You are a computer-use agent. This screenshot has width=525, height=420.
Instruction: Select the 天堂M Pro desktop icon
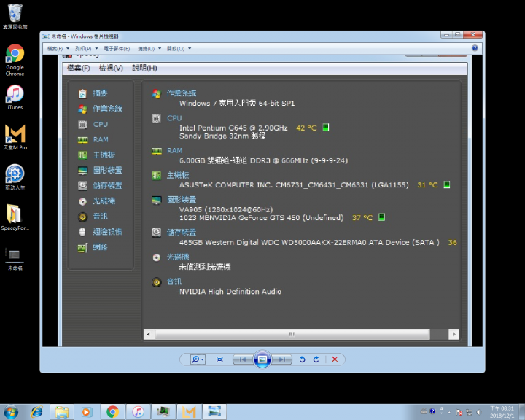click(15, 137)
